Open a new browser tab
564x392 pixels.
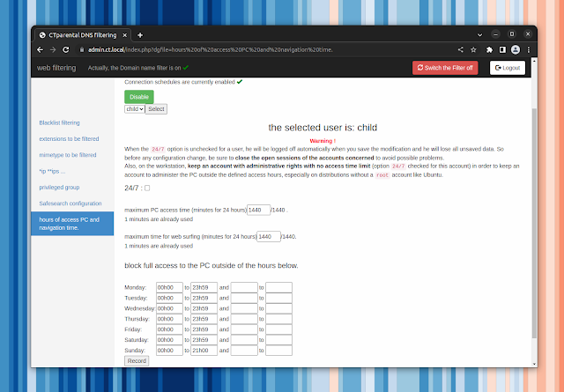(x=140, y=33)
